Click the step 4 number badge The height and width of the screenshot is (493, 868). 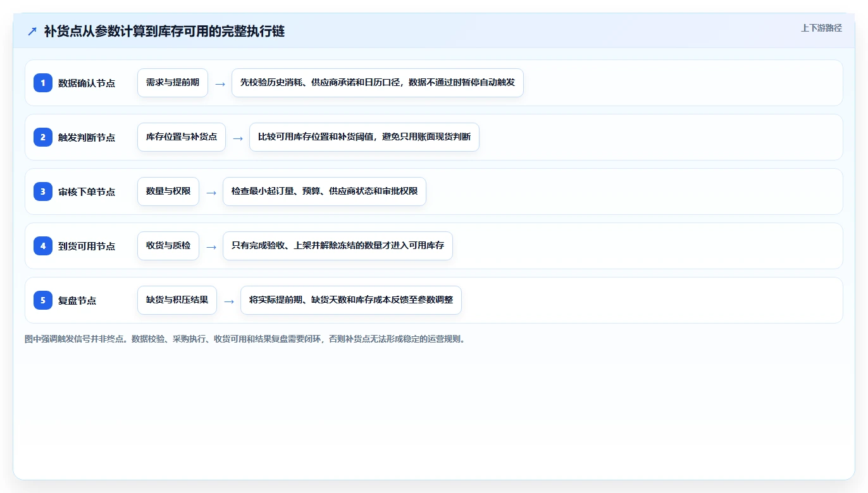[x=43, y=246]
